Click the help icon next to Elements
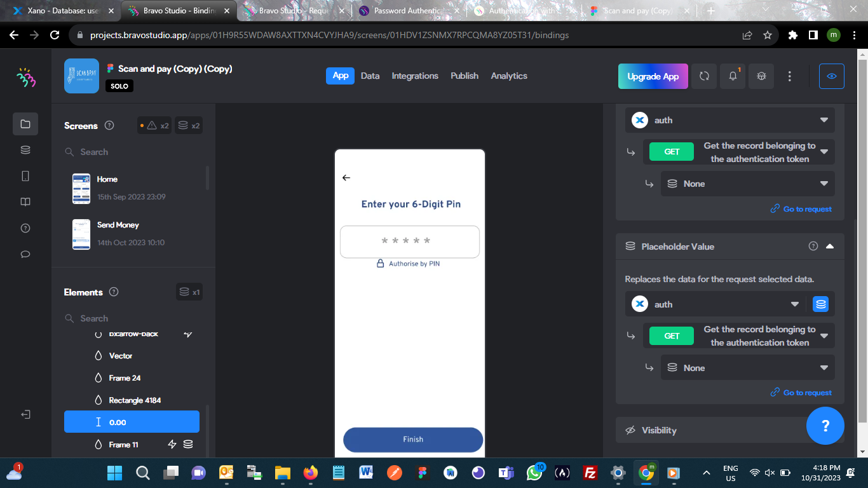Image resolution: width=868 pixels, height=488 pixels. tap(114, 292)
